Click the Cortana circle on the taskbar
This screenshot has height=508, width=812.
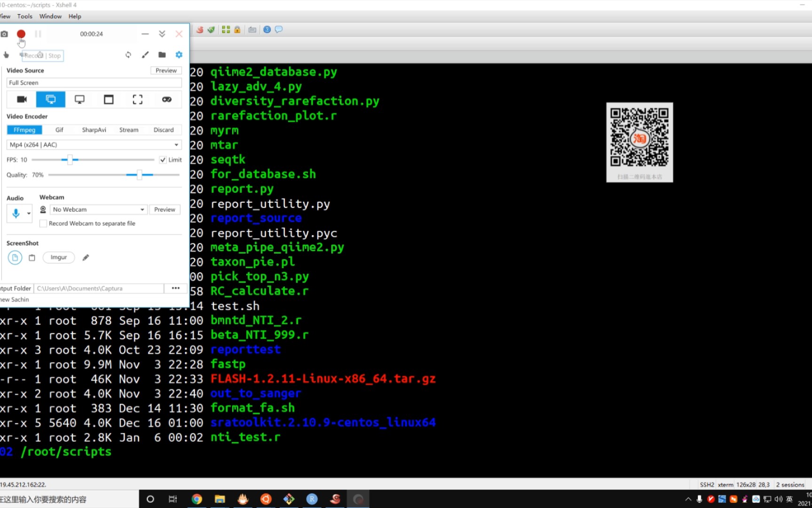[150, 499]
